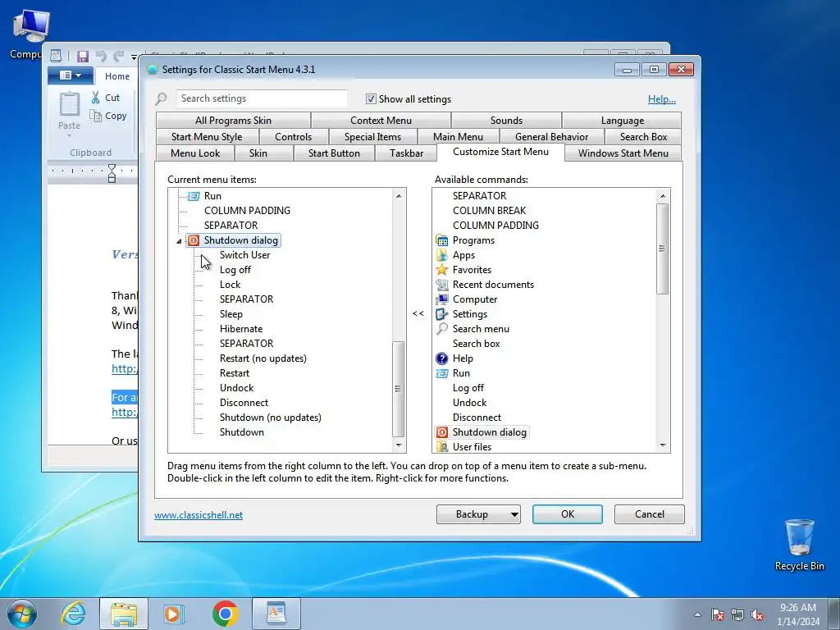Click the available commands scrollbar thumb
The width and height of the screenshot is (840, 630).
coord(663,249)
